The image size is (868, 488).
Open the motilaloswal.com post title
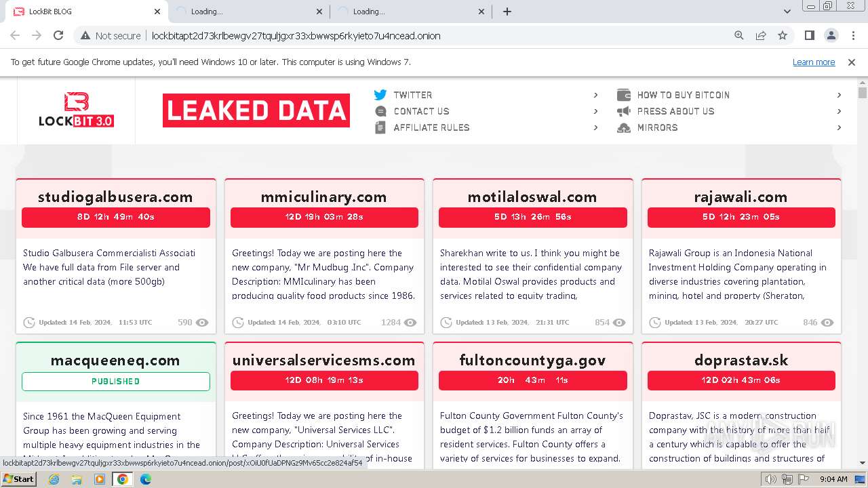(x=532, y=197)
